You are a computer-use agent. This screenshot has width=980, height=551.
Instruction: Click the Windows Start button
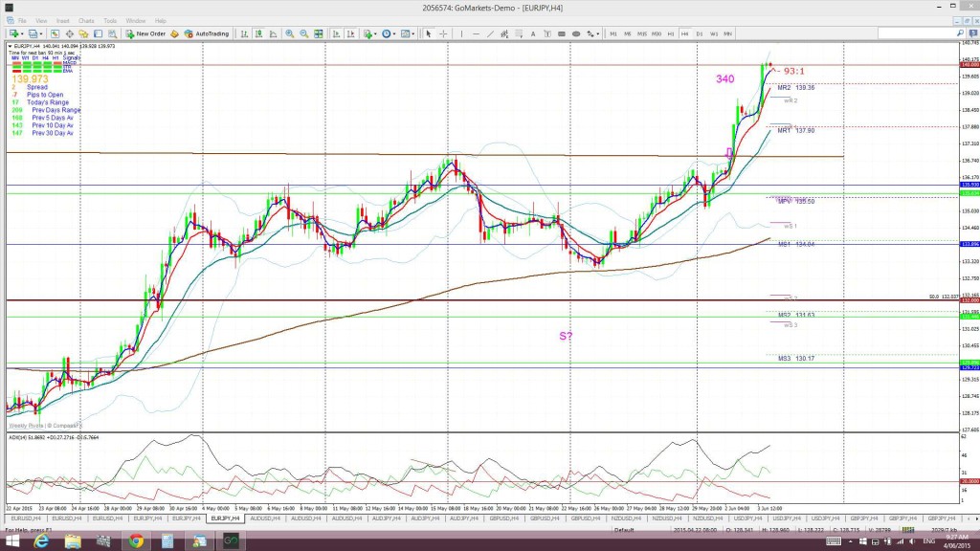point(11,541)
